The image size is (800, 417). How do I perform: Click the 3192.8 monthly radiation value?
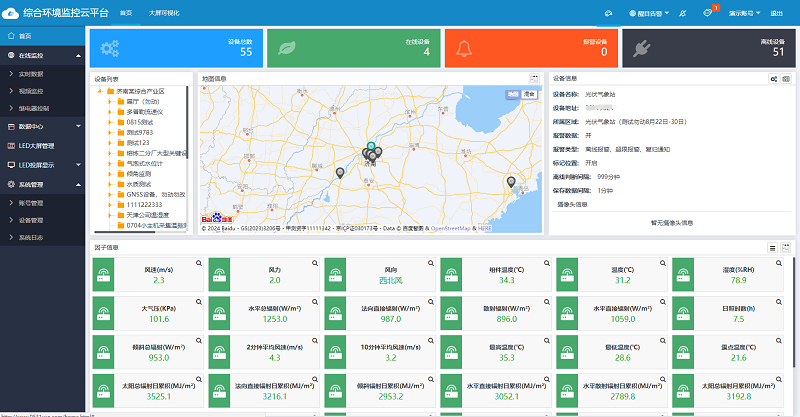[x=738, y=397]
